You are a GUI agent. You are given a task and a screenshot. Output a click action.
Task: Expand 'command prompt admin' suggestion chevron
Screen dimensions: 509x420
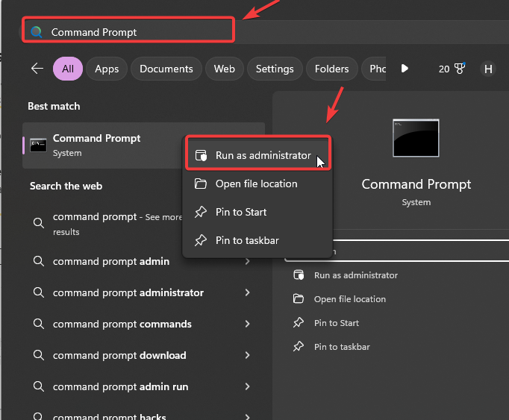point(247,262)
